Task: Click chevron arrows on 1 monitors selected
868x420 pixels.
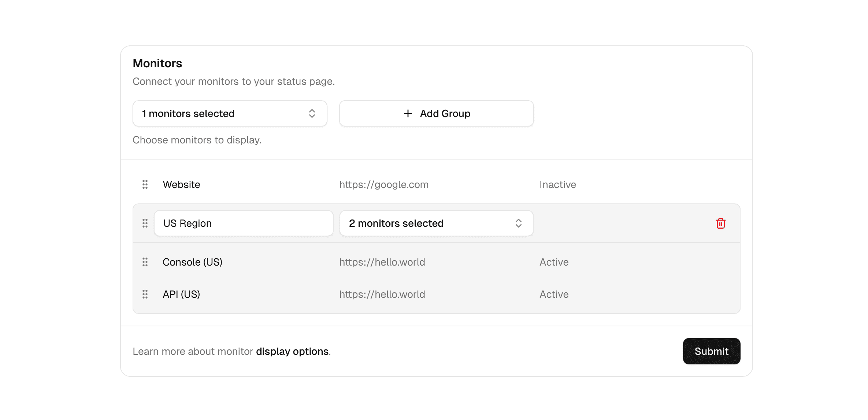Action: coord(312,113)
